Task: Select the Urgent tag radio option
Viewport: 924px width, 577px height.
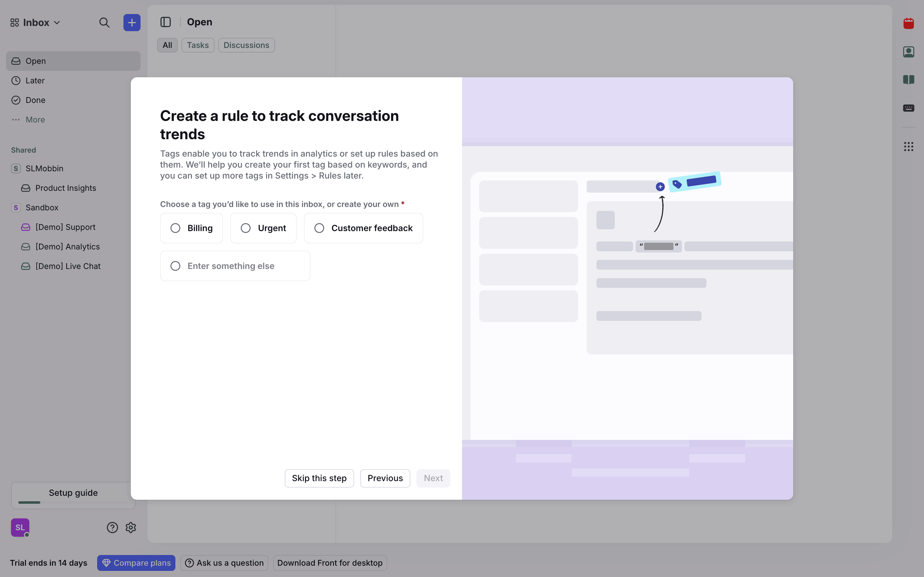Action: click(245, 228)
